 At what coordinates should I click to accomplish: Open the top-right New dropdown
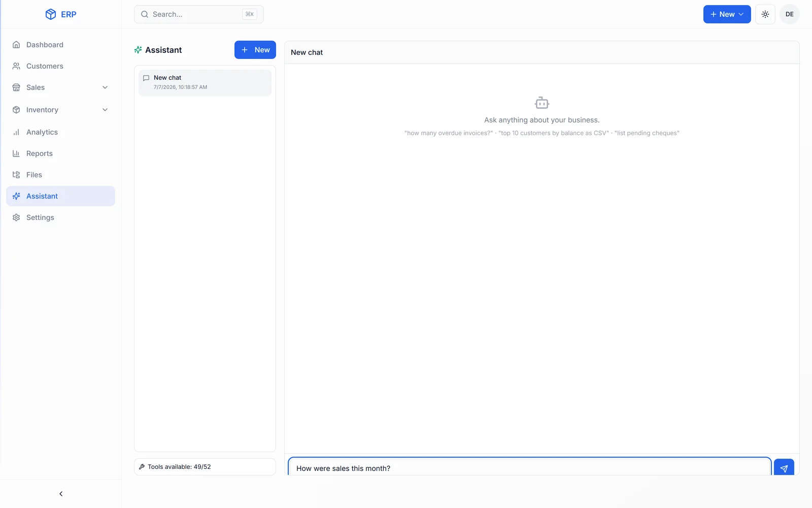[727, 14]
